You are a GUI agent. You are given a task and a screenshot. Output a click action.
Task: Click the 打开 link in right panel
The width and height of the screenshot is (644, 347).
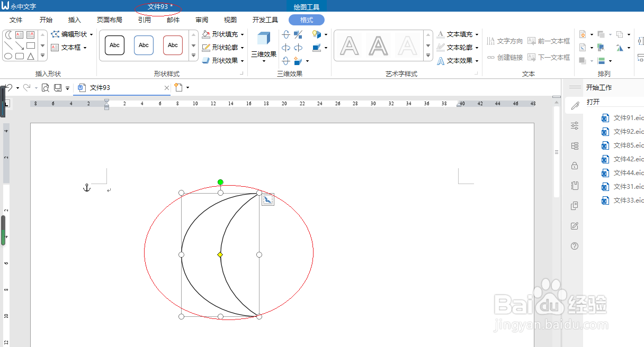tap(593, 102)
